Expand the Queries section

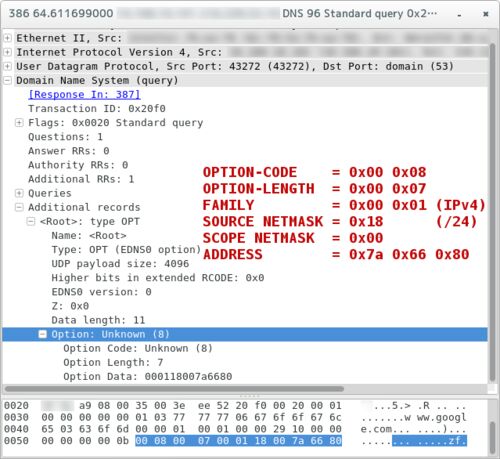coord(19,193)
